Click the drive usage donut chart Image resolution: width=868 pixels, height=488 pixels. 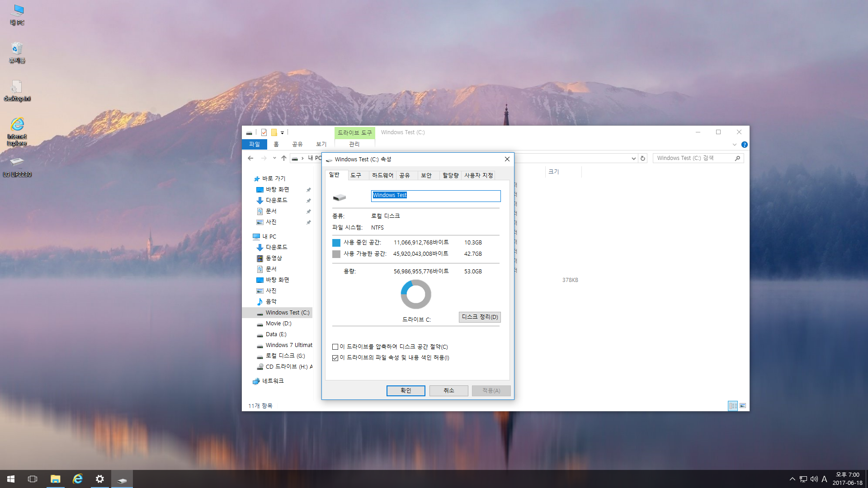416,294
